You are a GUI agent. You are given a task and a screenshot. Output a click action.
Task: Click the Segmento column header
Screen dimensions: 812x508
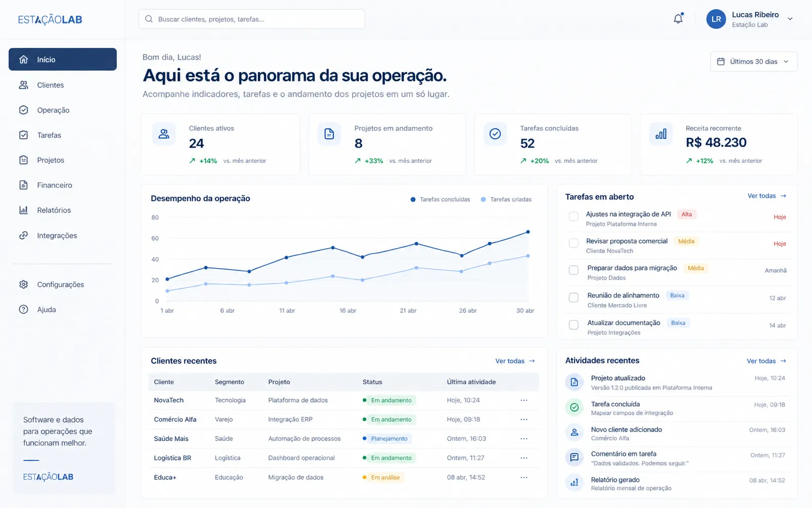coord(229,382)
